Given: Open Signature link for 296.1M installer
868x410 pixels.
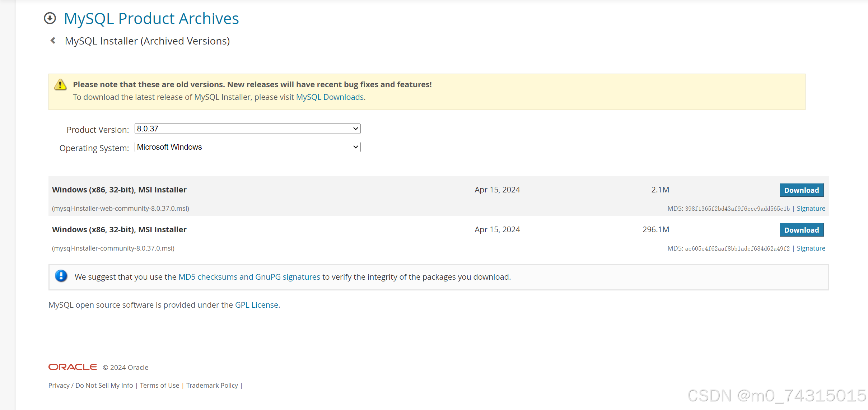Looking at the screenshot, I should click(811, 248).
